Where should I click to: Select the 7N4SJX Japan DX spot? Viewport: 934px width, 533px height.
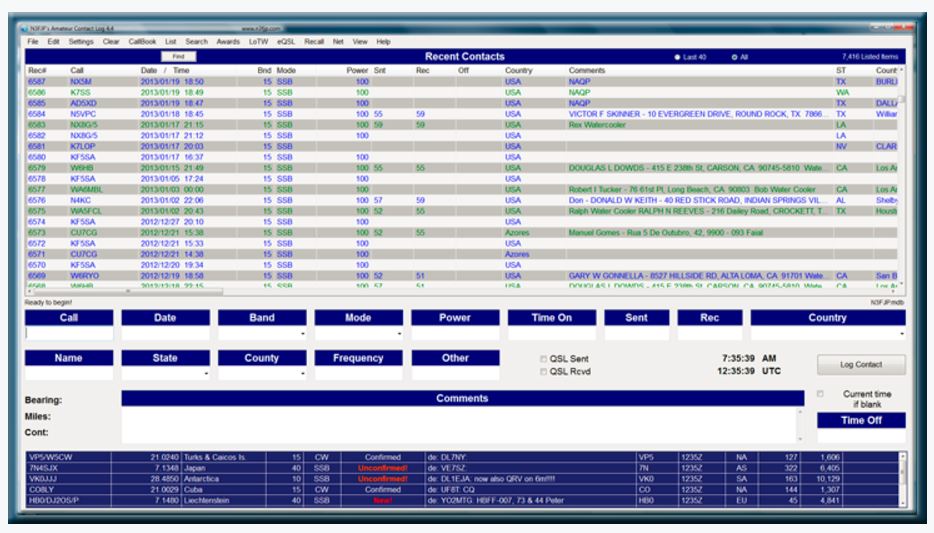click(x=462, y=468)
